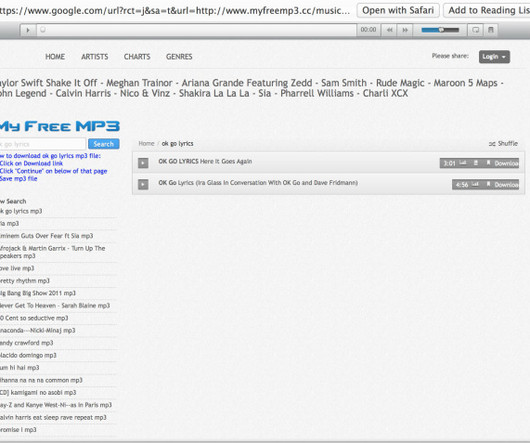Open 'Anaconda---Nicki-Minaj mp3' search
Viewport: 530px width, 443px height.
38,330
